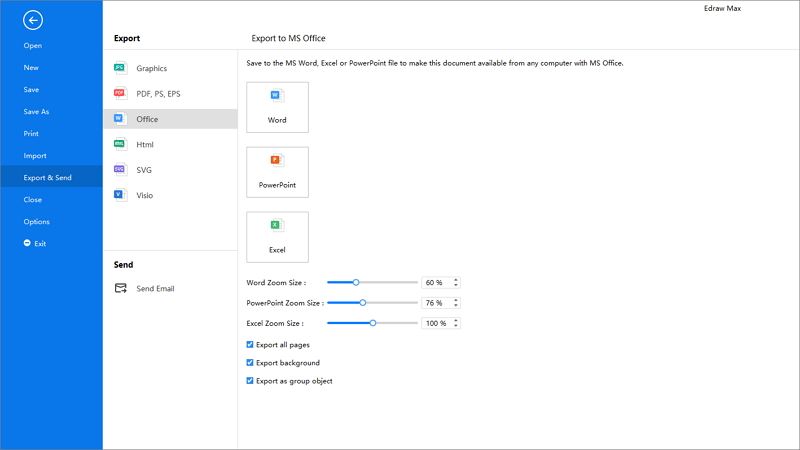Select PDF, PS, EPS export category
800x450 pixels.
(x=170, y=93)
